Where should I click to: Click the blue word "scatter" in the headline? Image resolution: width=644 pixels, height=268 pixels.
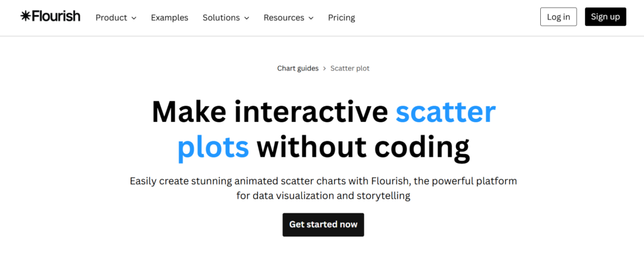click(445, 112)
